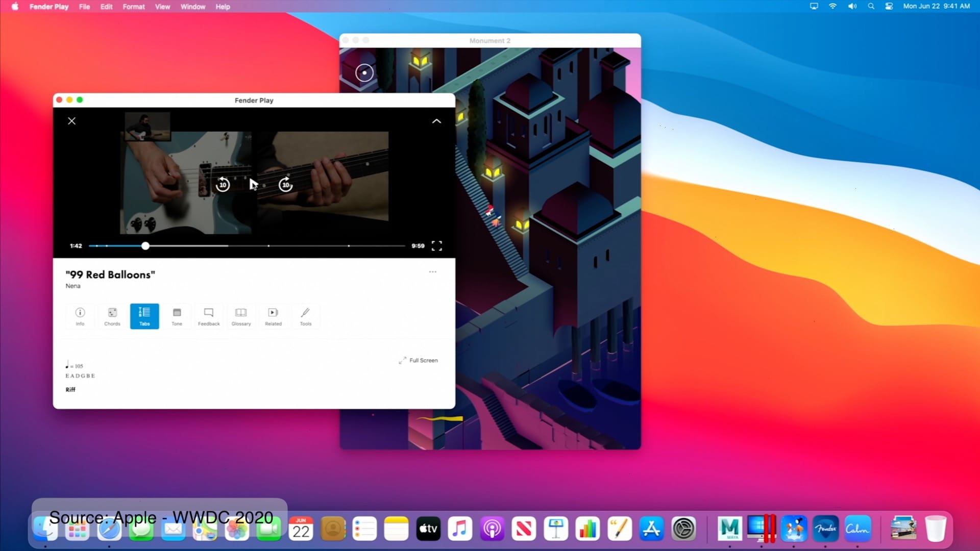The image size is (980, 551).
Task: Open the App Store from the Dock
Action: click(x=652, y=529)
